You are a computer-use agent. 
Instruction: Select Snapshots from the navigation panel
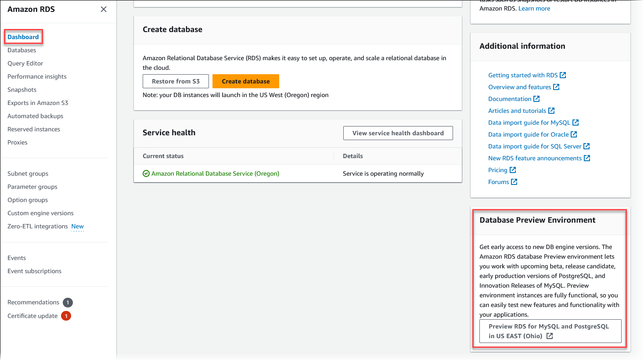click(x=22, y=90)
